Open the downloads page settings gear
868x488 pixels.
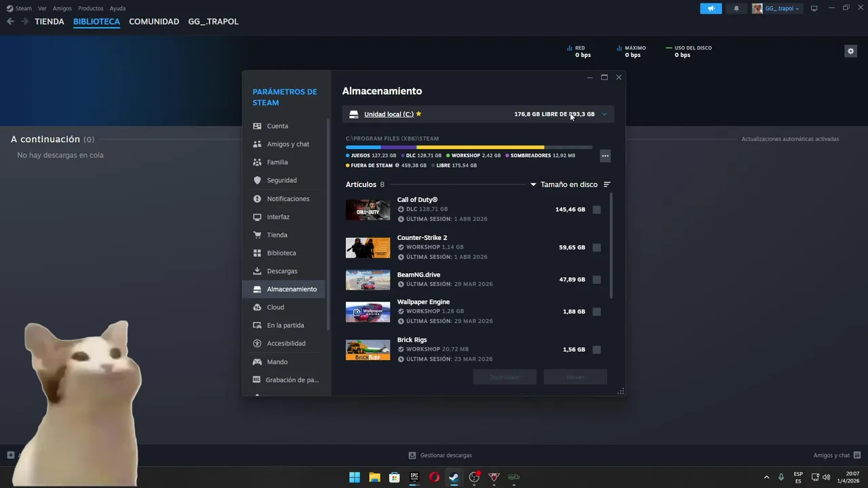[850, 51]
